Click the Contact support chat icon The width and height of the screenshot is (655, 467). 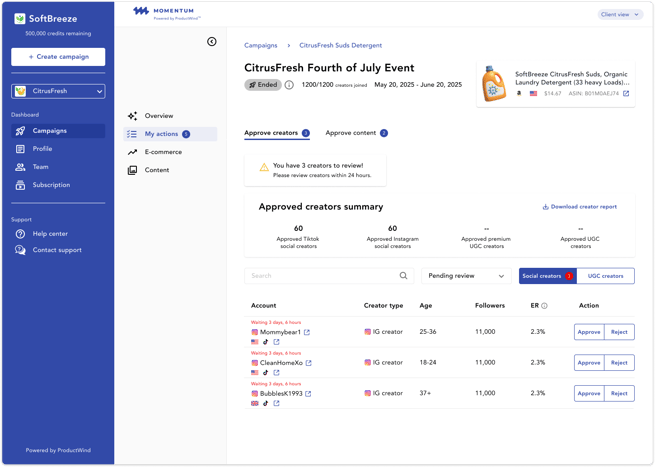[20, 250]
